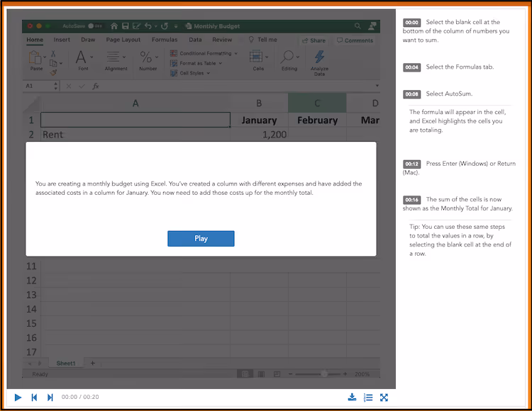Click the Tell me search lightbulb
This screenshot has width=532, height=411.
tap(251, 40)
